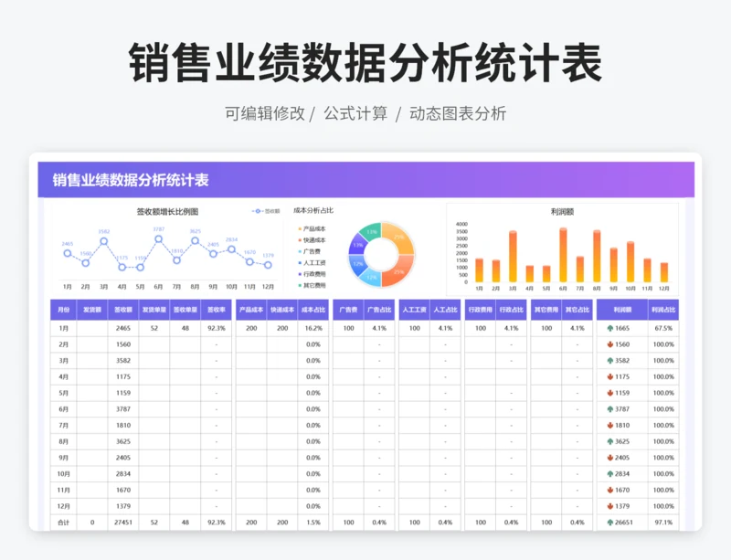The image size is (731, 560).
Task: Select the 签收额 cell showing 3625
Action: point(123,441)
